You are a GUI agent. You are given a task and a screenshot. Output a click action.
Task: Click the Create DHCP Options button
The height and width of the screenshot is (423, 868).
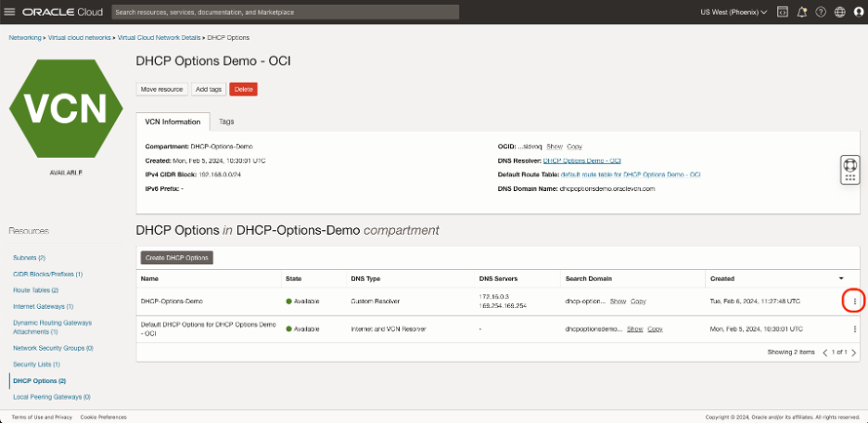176,257
